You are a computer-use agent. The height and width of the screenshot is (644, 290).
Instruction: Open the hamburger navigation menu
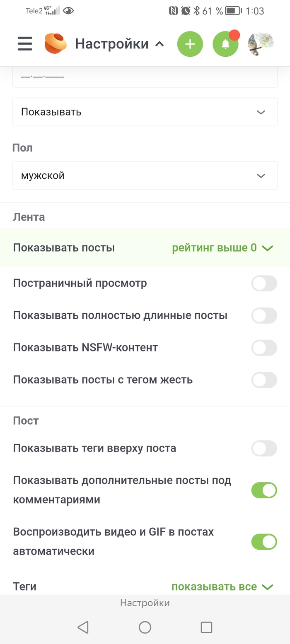(x=24, y=43)
